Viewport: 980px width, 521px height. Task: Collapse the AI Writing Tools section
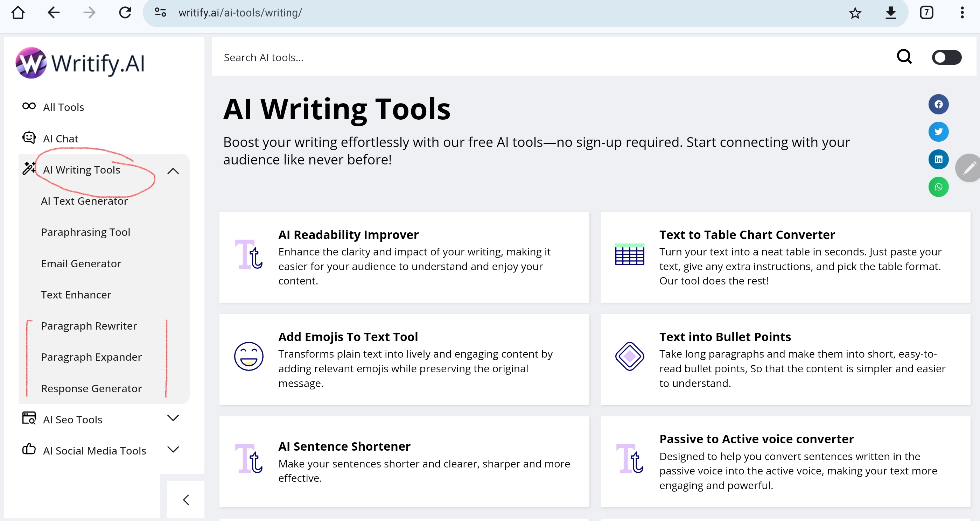173,171
